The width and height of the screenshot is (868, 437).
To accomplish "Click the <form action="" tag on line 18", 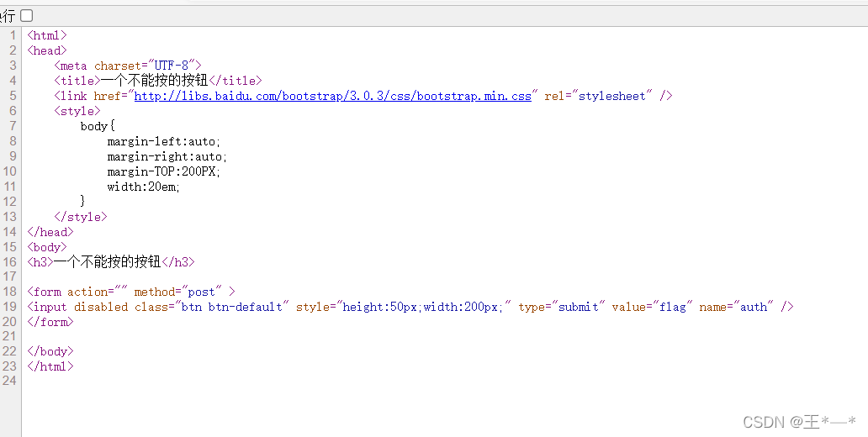I will pyautogui.click(x=77, y=292).
